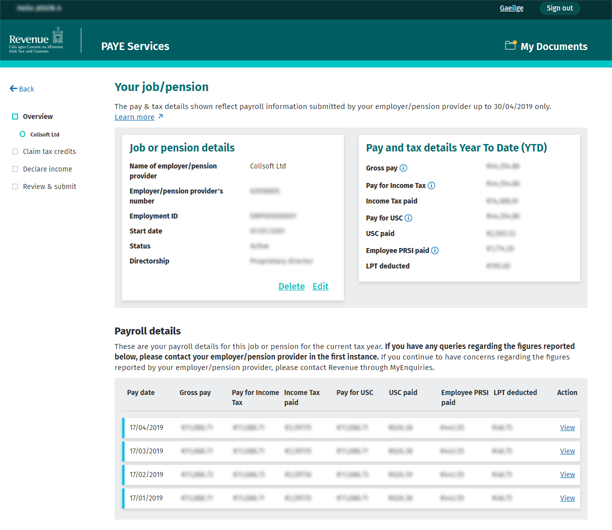Click the Gross pay info icon
The height and width of the screenshot is (530, 612).
point(404,168)
